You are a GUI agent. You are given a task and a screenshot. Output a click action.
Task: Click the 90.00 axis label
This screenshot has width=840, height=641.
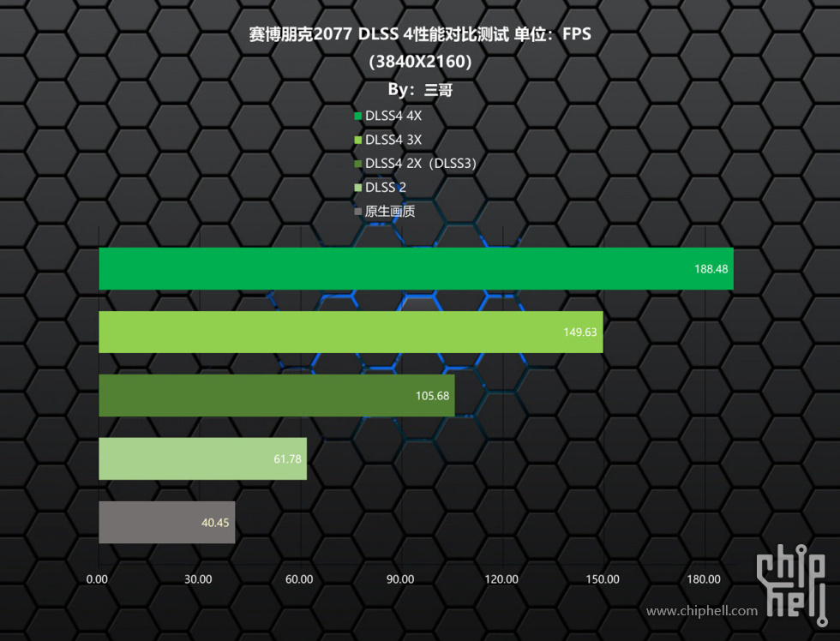click(400, 579)
